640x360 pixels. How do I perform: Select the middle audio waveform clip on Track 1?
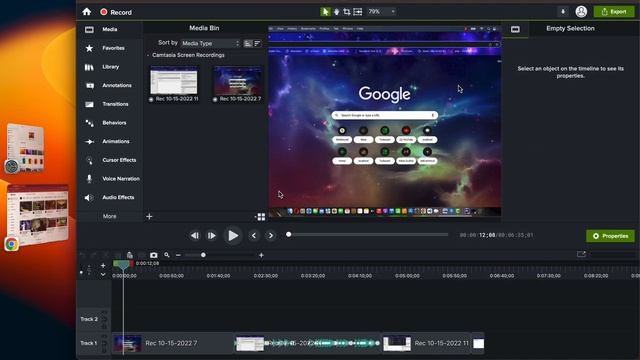(308, 343)
